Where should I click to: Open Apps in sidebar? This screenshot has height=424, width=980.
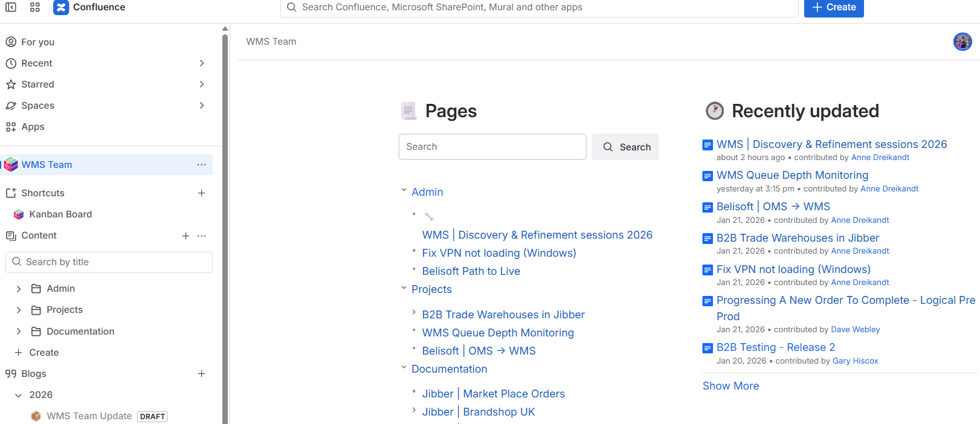33,126
